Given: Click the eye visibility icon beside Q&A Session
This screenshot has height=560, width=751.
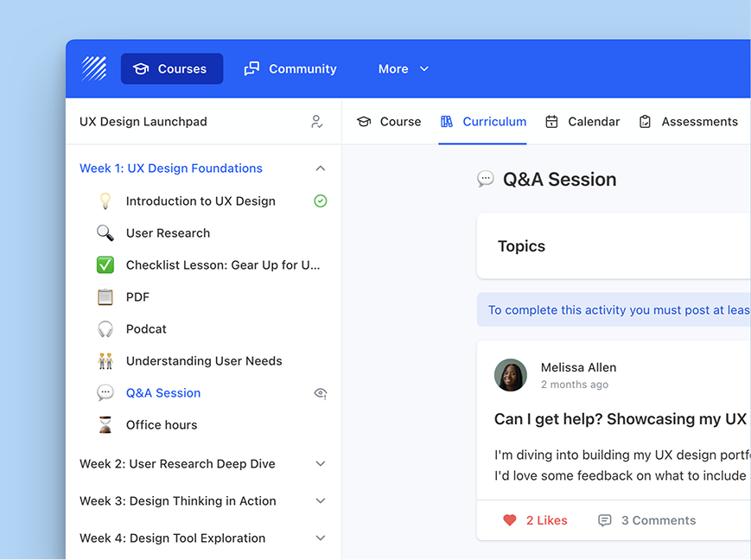Looking at the screenshot, I should point(320,393).
